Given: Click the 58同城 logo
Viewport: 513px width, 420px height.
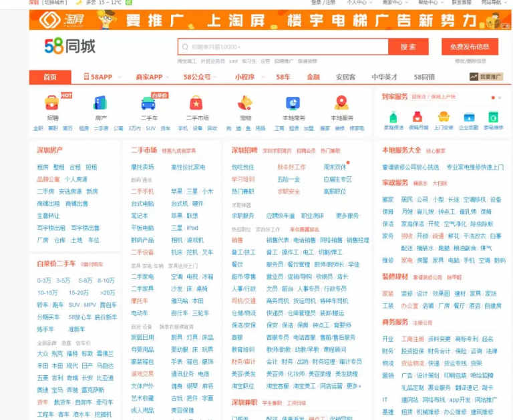Looking at the screenshot, I should pos(69,46).
